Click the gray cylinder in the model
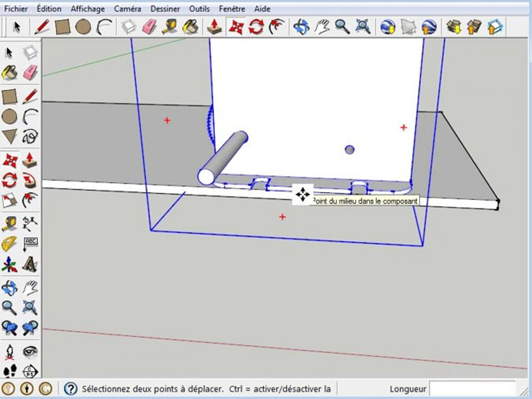532x399 pixels. (x=223, y=158)
